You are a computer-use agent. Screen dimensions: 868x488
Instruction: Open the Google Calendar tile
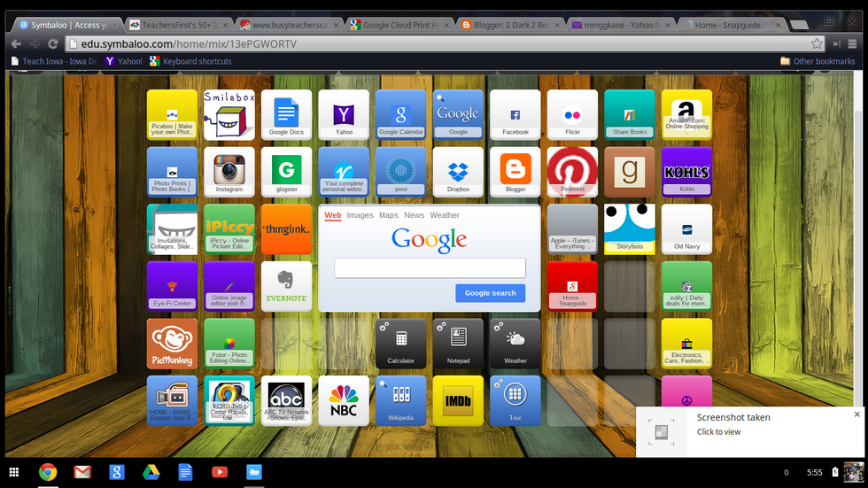pos(400,114)
